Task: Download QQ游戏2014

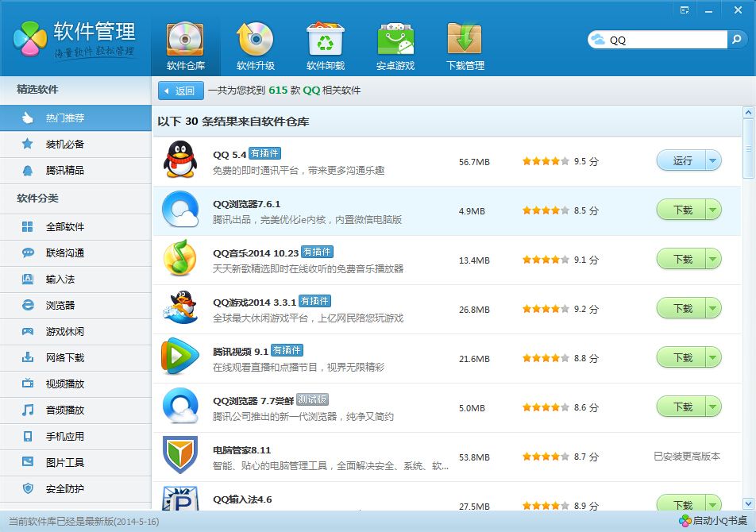Action: click(681, 308)
